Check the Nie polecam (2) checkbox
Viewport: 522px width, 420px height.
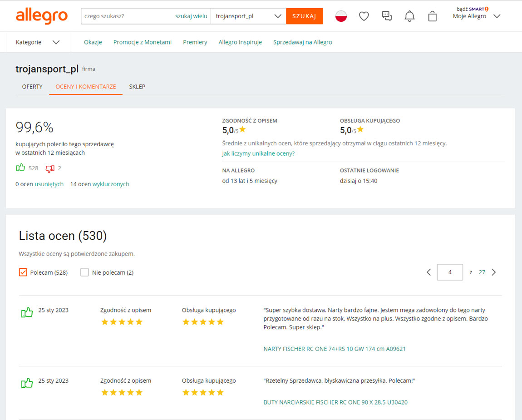click(84, 272)
